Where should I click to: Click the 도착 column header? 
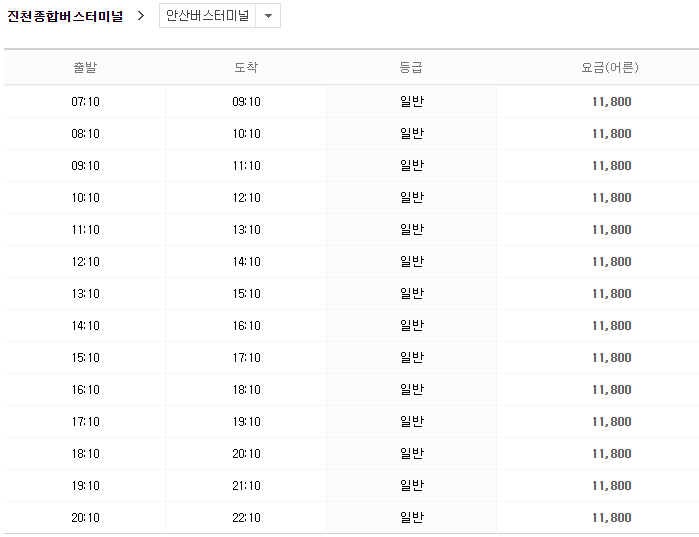246,68
